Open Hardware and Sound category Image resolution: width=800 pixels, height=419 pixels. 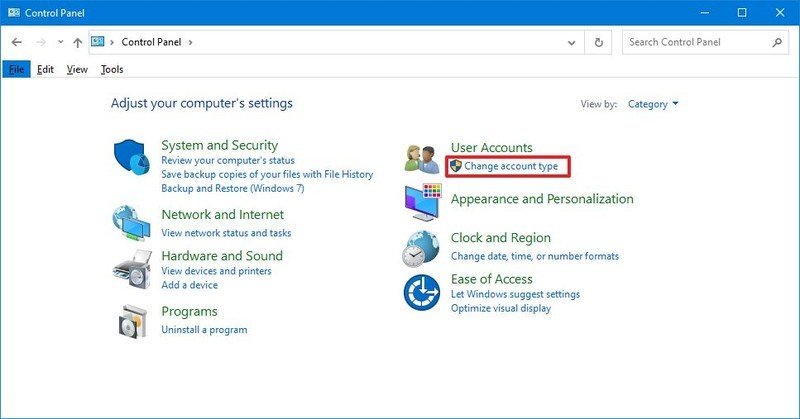[x=222, y=256]
